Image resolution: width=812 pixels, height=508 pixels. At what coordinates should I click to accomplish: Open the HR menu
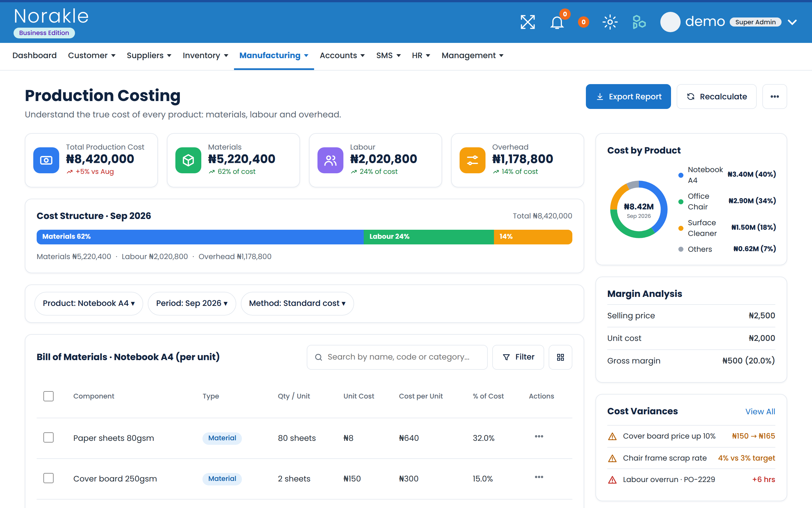[x=421, y=55]
